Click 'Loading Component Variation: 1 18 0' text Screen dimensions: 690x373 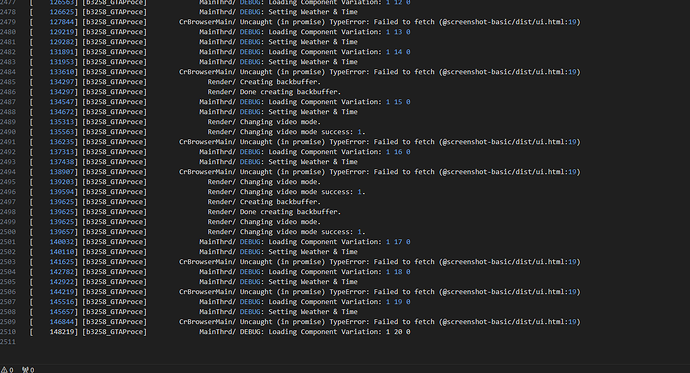[339, 272]
